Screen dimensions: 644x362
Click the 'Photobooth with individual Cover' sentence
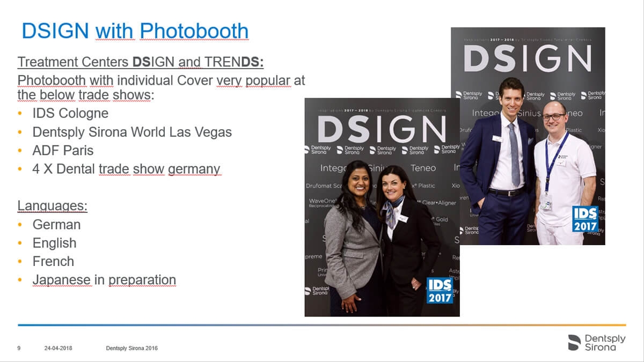point(161,87)
